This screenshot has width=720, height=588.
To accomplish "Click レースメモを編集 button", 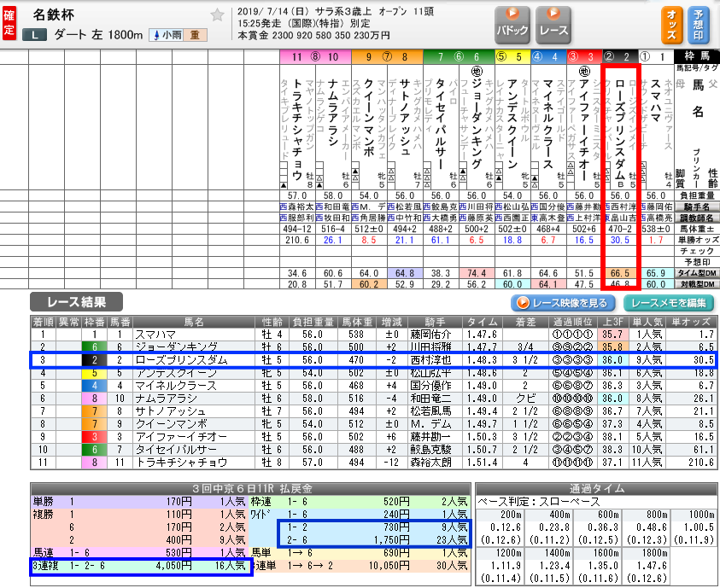I will click(x=669, y=303).
